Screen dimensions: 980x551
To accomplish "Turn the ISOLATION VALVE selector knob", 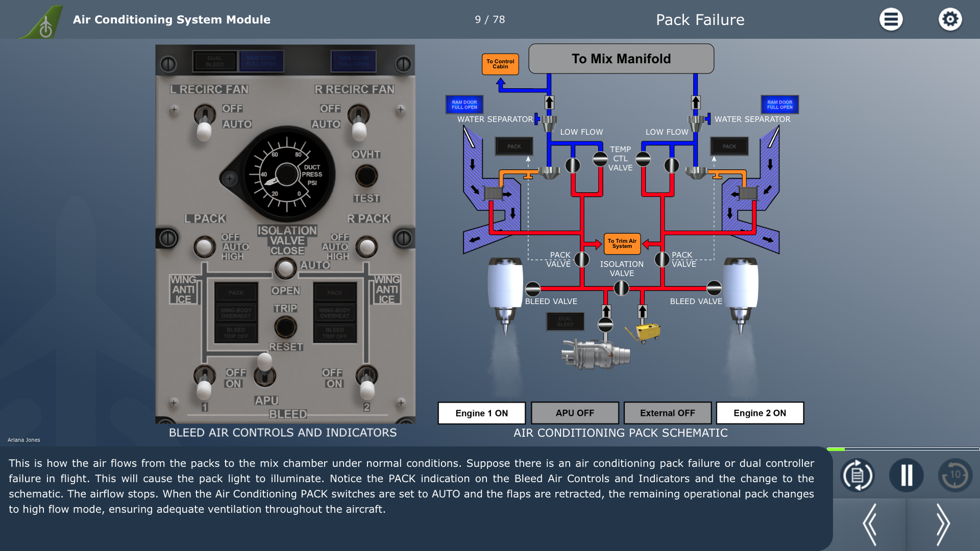I will click(x=285, y=268).
